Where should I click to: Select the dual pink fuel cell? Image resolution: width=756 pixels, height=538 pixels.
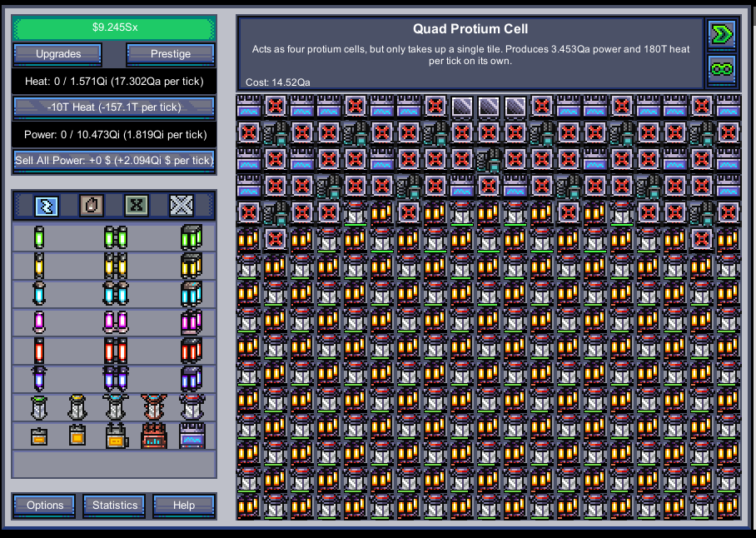point(116,322)
